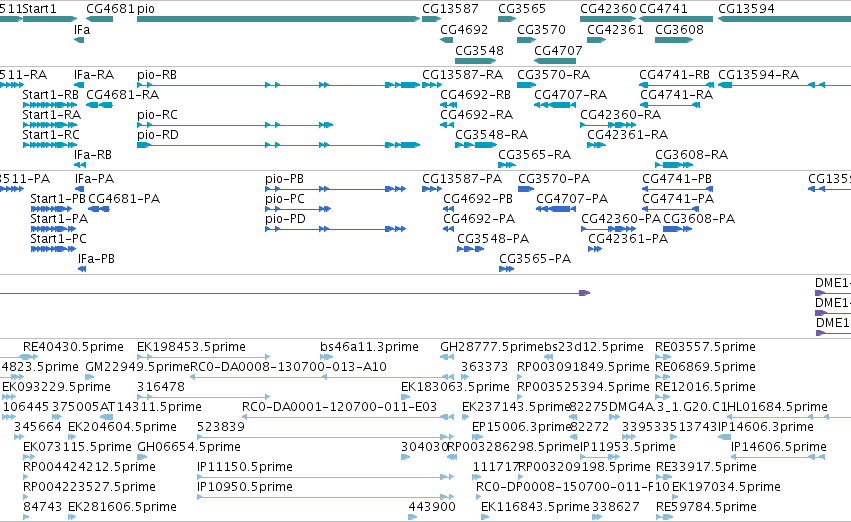This screenshot has height=522, width=851.
Task: Open EST label EK116843.5prime
Action: point(536,507)
